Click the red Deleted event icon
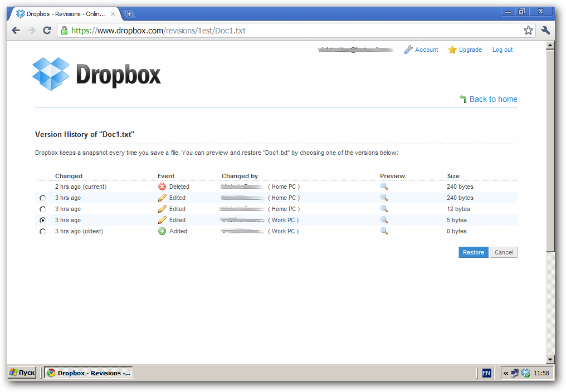This screenshot has height=392, width=566. coord(162,187)
